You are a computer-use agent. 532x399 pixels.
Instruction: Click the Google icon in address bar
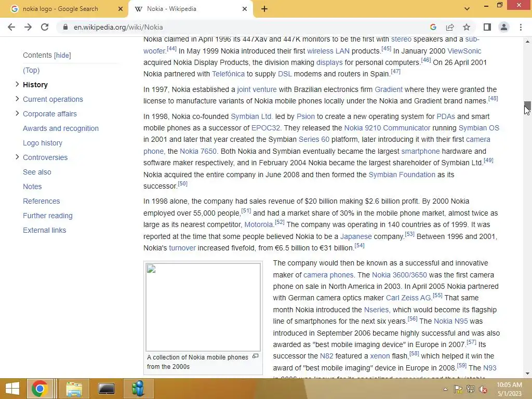click(433, 27)
